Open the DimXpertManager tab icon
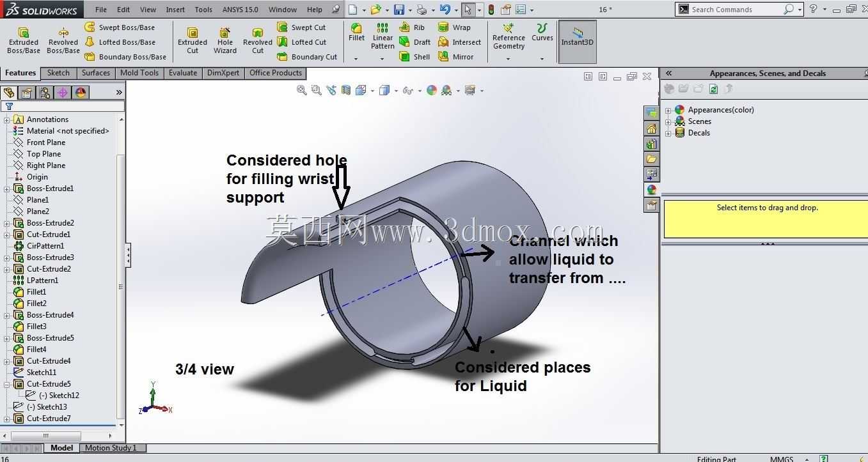The image size is (868, 462). [63, 93]
